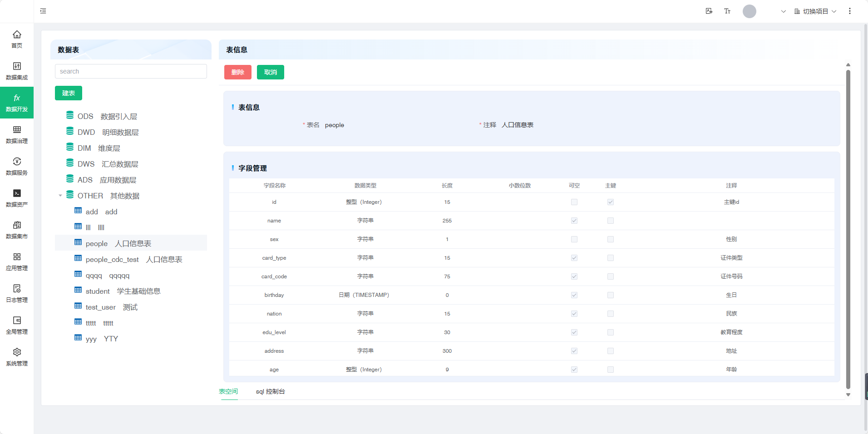Viewport: 868px width, 434px height.
Task: Open the 首页 home icon in sidebar
Action: [x=17, y=39]
